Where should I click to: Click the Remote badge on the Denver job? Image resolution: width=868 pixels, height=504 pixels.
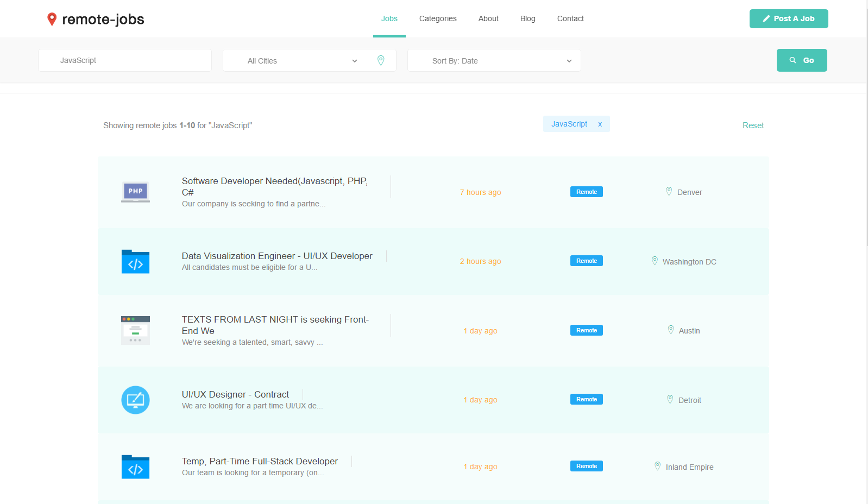click(x=587, y=192)
